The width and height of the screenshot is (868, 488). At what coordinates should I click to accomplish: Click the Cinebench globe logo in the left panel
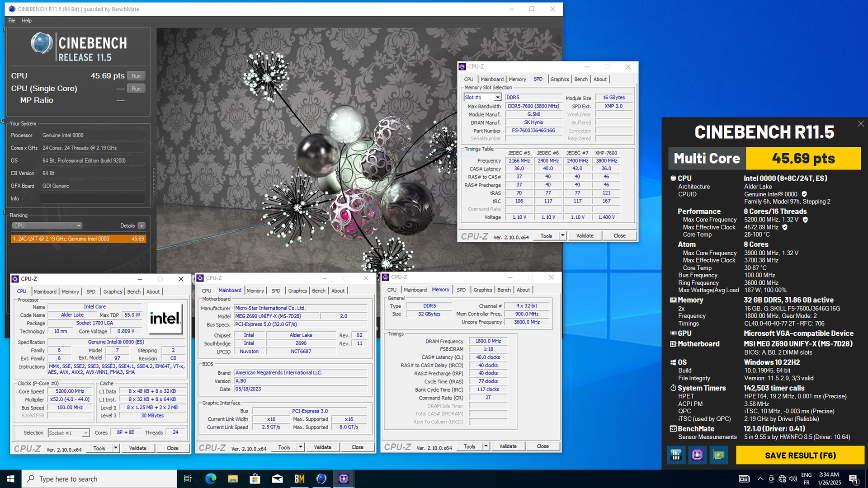tap(42, 44)
